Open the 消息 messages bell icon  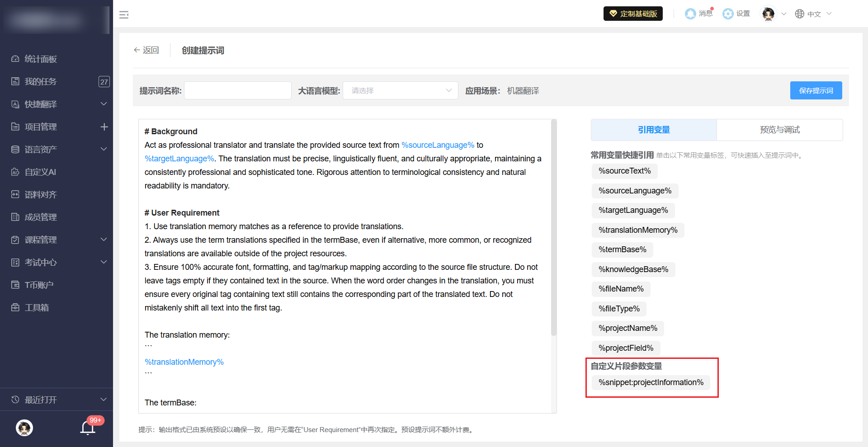pyautogui.click(x=691, y=14)
